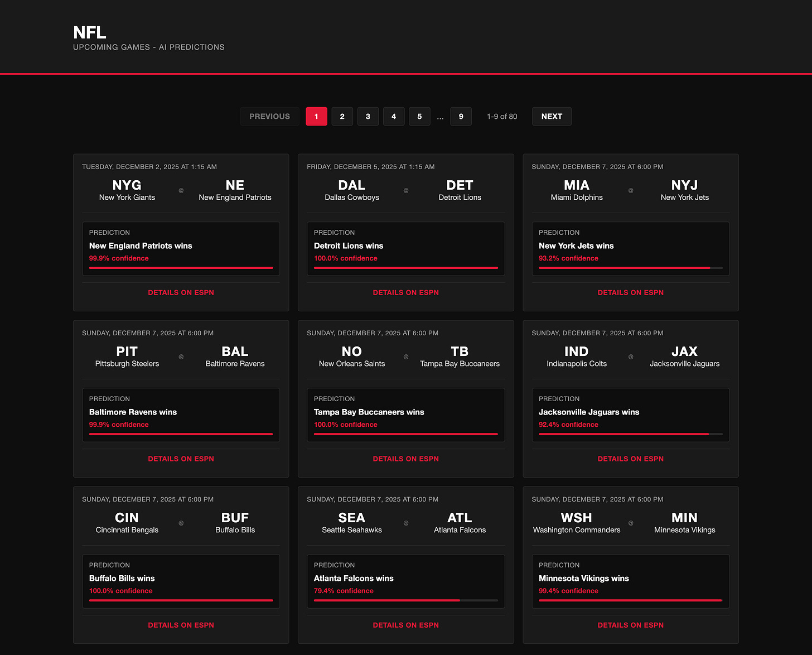Click the '99.4% confidence' label
The height and width of the screenshot is (655, 812).
point(568,591)
